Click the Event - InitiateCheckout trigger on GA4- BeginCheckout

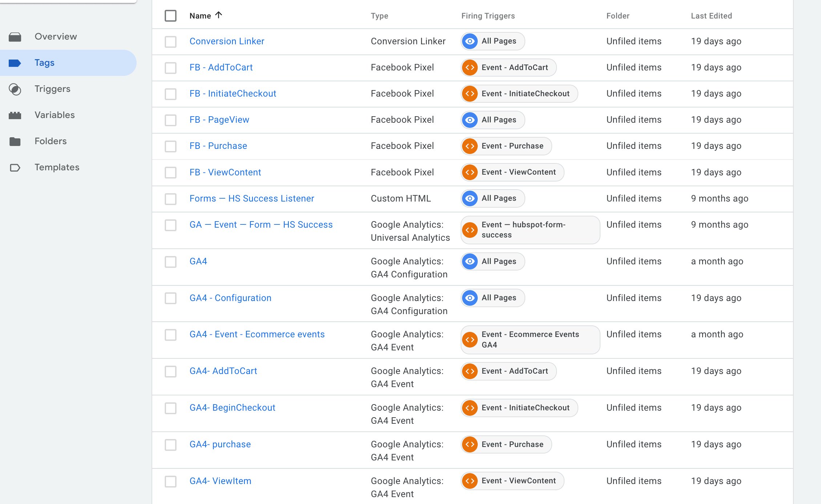[x=519, y=408]
